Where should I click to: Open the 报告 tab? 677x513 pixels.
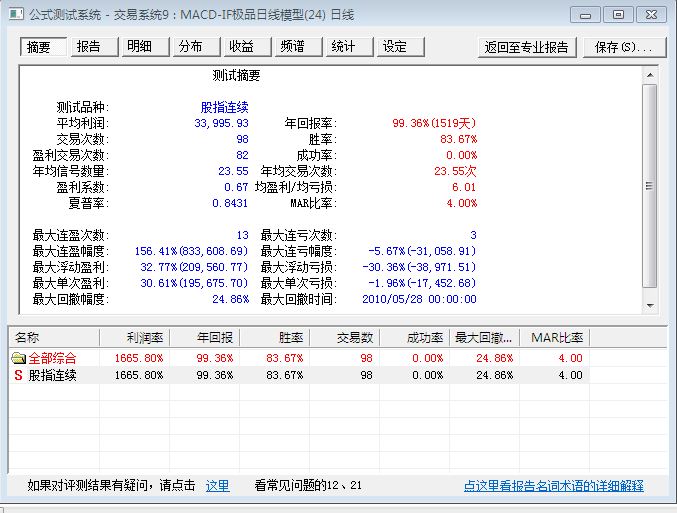[x=94, y=47]
